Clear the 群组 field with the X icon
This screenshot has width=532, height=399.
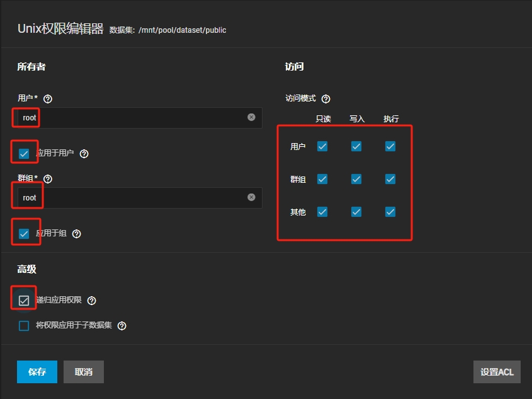(251, 197)
